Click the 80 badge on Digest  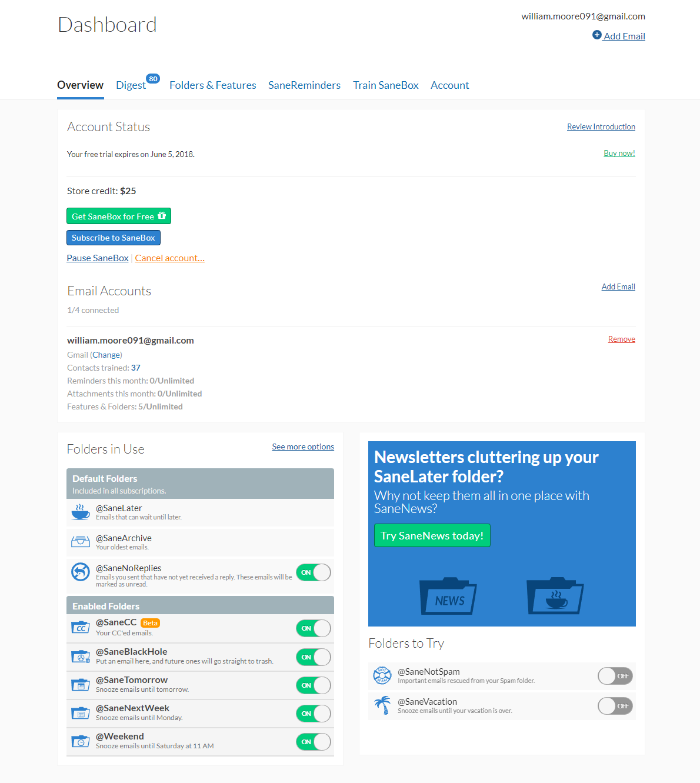[x=153, y=79]
